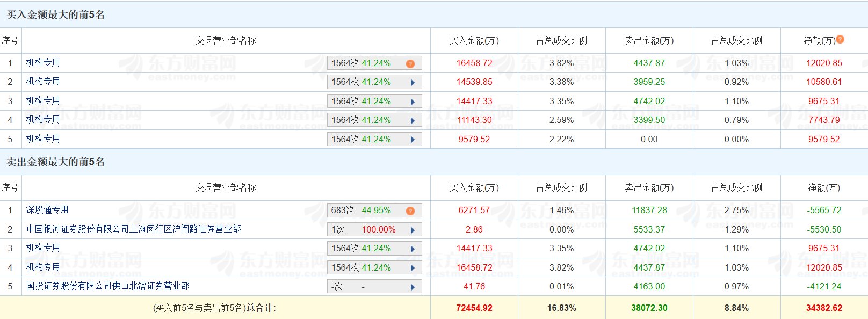Select the buy amount 11143.30
Viewport: 868px width, 319px height.
click(x=474, y=120)
